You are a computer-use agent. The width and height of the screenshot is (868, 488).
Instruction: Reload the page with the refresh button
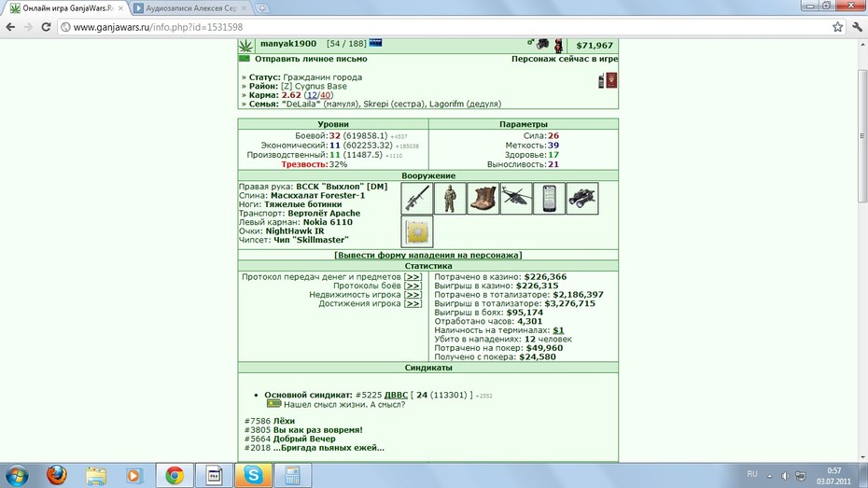pos(47,26)
